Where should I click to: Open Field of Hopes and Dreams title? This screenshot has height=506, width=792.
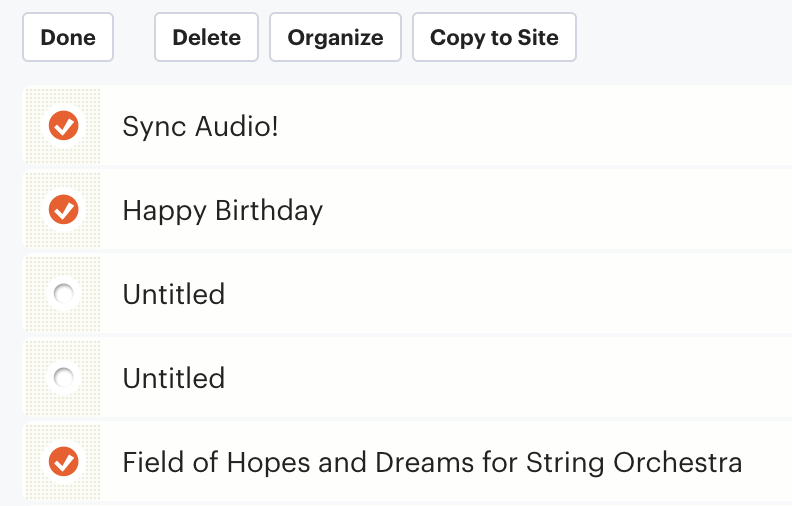click(x=432, y=462)
